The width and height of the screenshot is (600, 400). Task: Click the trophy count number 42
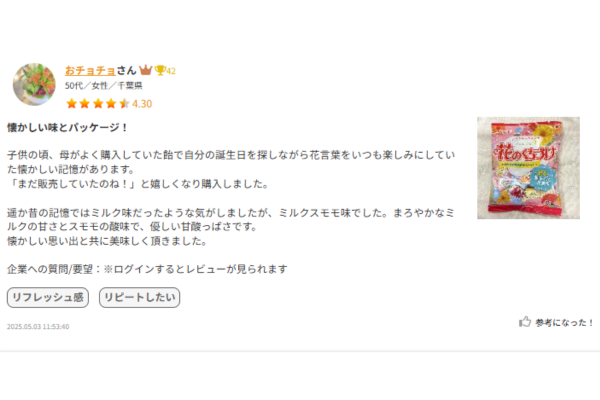coord(171,71)
